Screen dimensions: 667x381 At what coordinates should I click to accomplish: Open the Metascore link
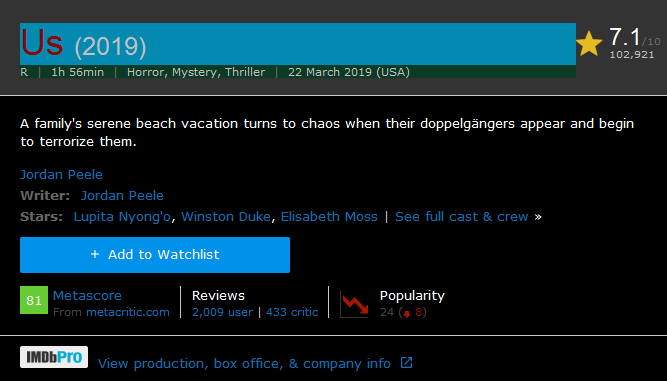pyautogui.click(x=87, y=296)
